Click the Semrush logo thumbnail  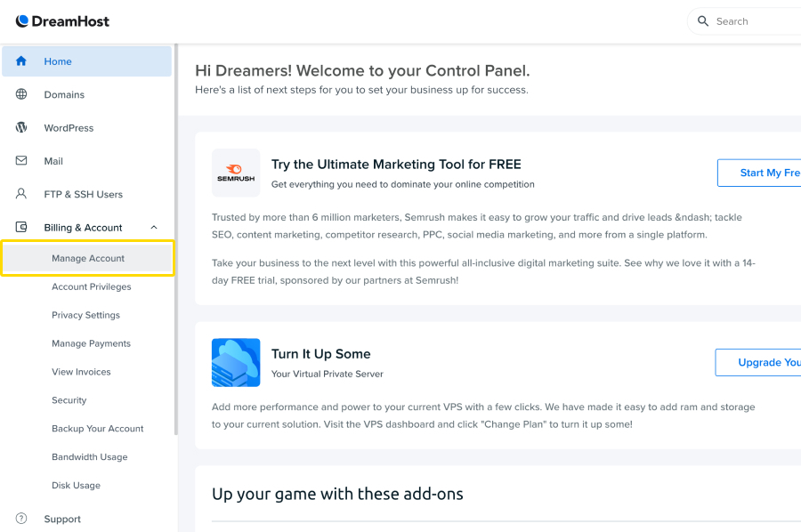pyautogui.click(x=236, y=173)
